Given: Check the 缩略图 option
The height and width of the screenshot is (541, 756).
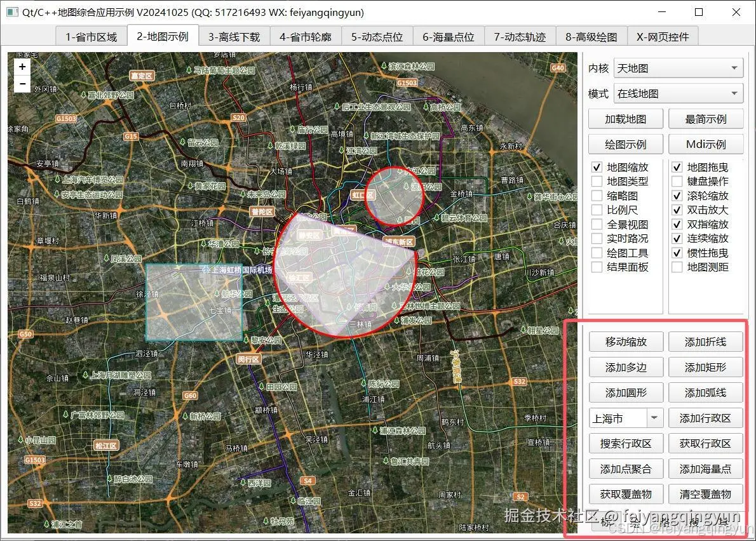Looking at the screenshot, I should point(596,196).
